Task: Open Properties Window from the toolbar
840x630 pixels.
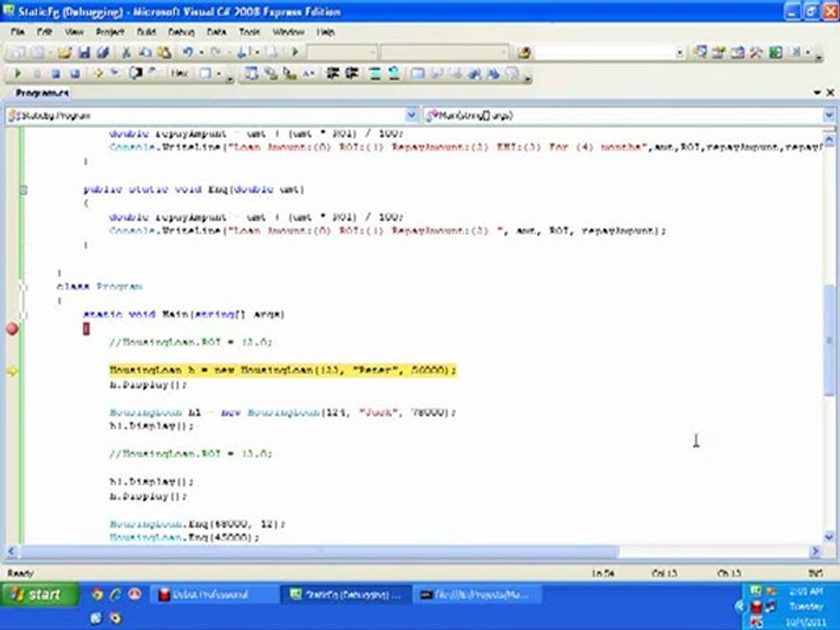Action: [x=718, y=52]
